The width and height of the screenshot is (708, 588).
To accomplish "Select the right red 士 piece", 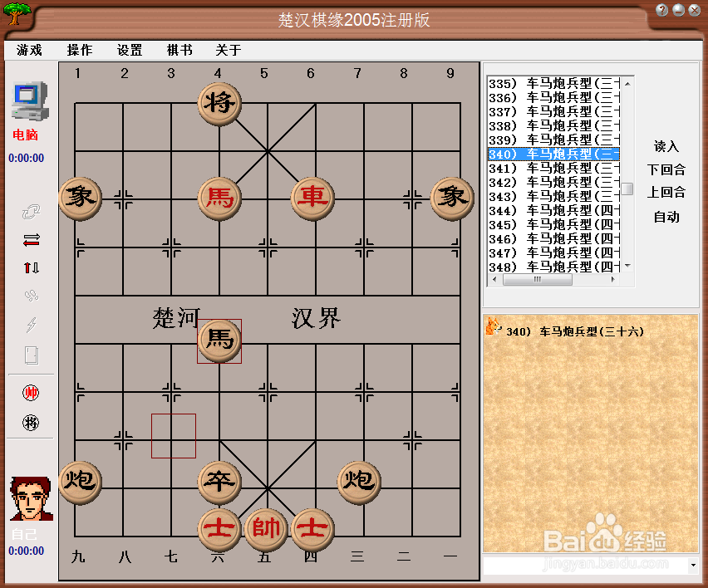I will point(312,530).
